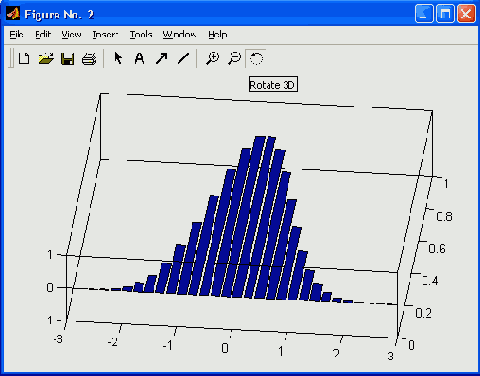
Task: Close the Figure No. 2 window
Action: click(466, 14)
